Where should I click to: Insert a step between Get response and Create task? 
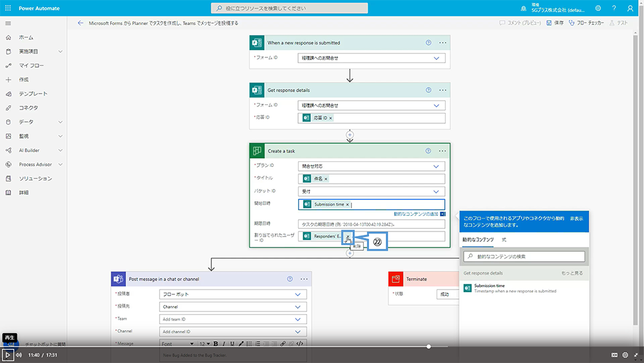pyautogui.click(x=350, y=135)
